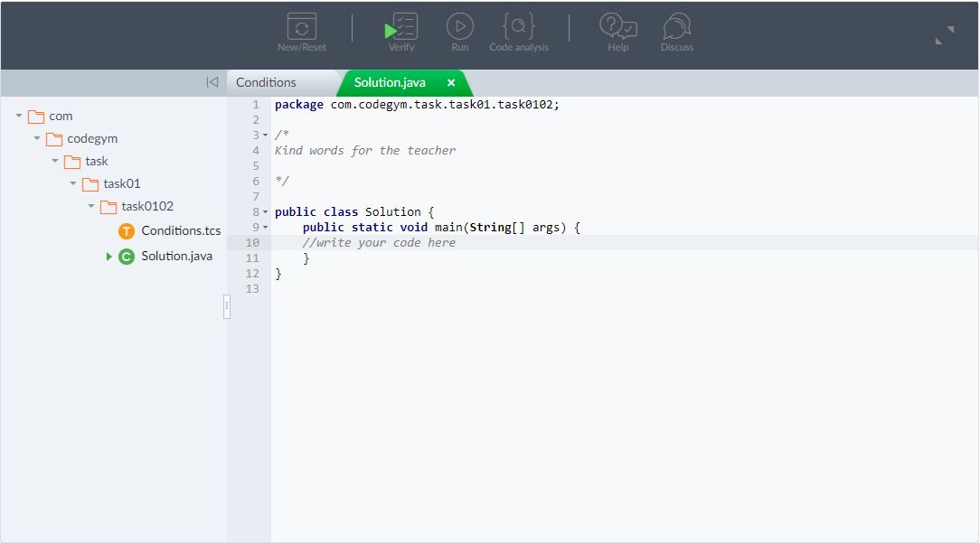Click the 'com' folder label
The image size is (980, 543).
(x=61, y=117)
